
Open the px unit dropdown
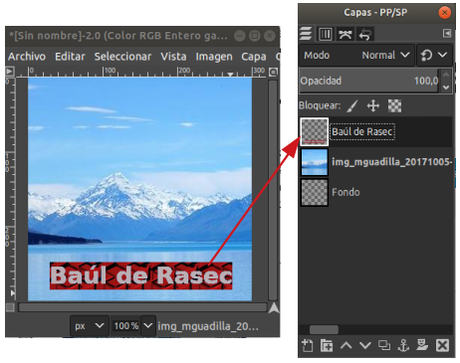[x=89, y=325]
